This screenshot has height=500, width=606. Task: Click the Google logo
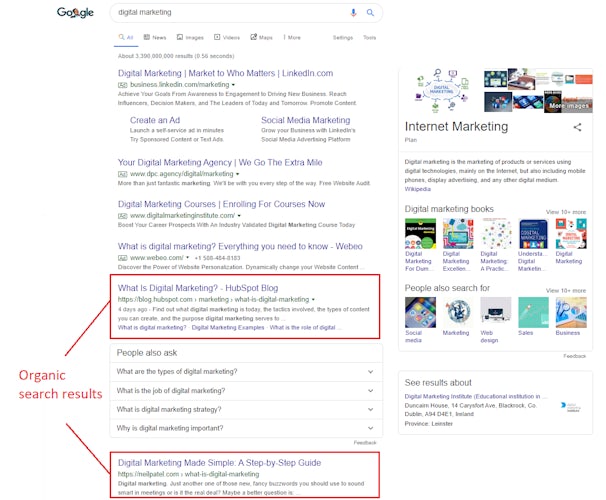coord(75,13)
